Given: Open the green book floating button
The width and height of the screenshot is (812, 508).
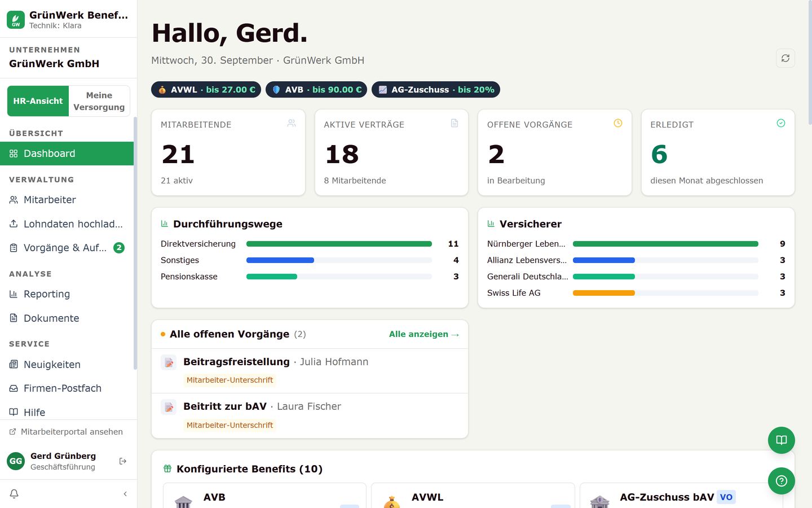Looking at the screenshot, I should [782, 440].
